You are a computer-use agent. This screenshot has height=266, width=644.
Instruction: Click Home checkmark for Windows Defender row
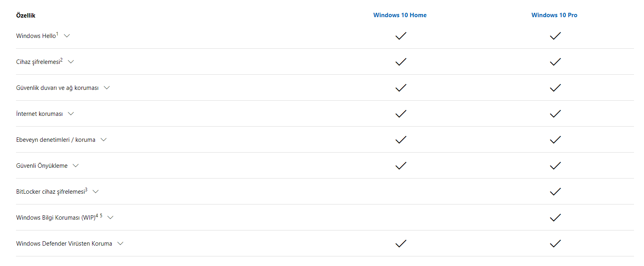coord(401,244)
